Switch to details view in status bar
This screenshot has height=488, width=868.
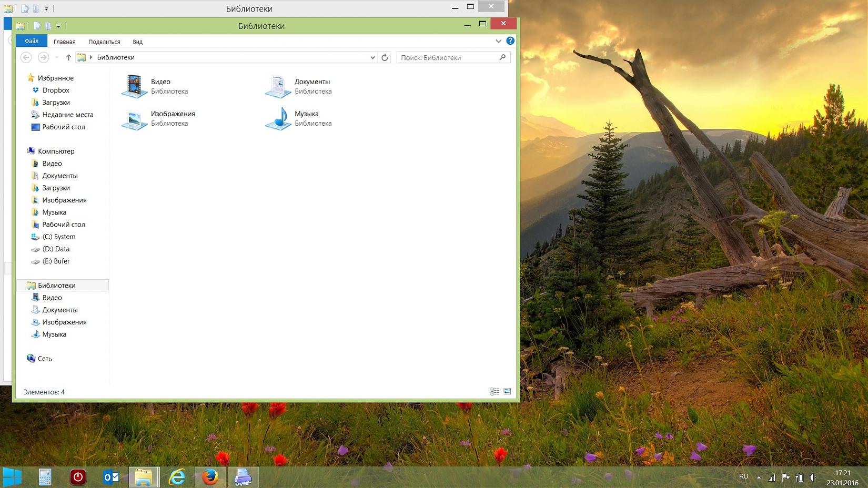[x=494, y=392]
